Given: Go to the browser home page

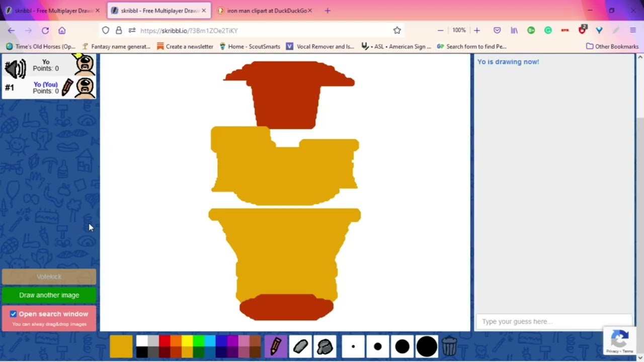Looking at the screenshot, I should [x=62, y=30].
